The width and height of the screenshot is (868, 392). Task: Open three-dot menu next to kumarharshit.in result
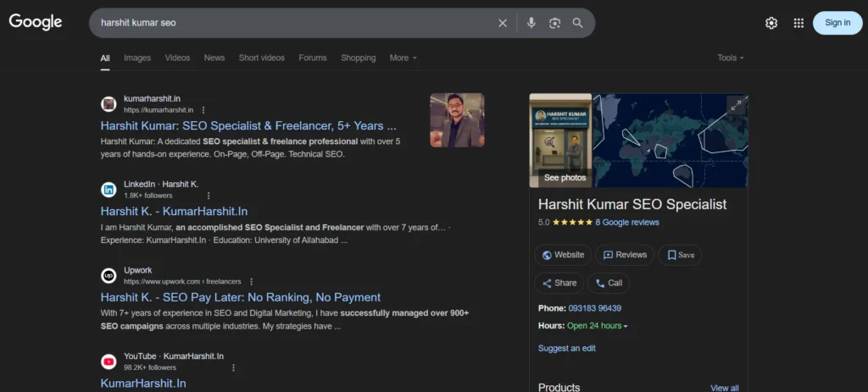coord(203,110)
